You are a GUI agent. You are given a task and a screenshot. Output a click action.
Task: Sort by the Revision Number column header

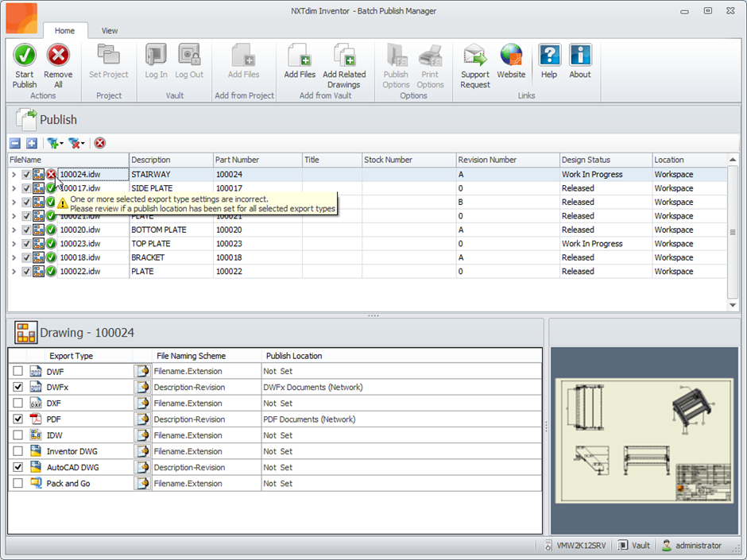(x=508, y=160)
